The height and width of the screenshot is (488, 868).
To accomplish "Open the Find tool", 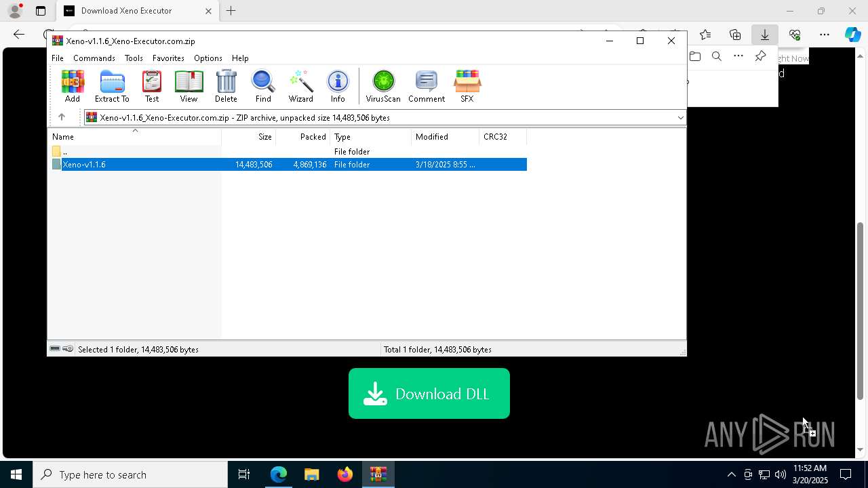I will point(263,86).
